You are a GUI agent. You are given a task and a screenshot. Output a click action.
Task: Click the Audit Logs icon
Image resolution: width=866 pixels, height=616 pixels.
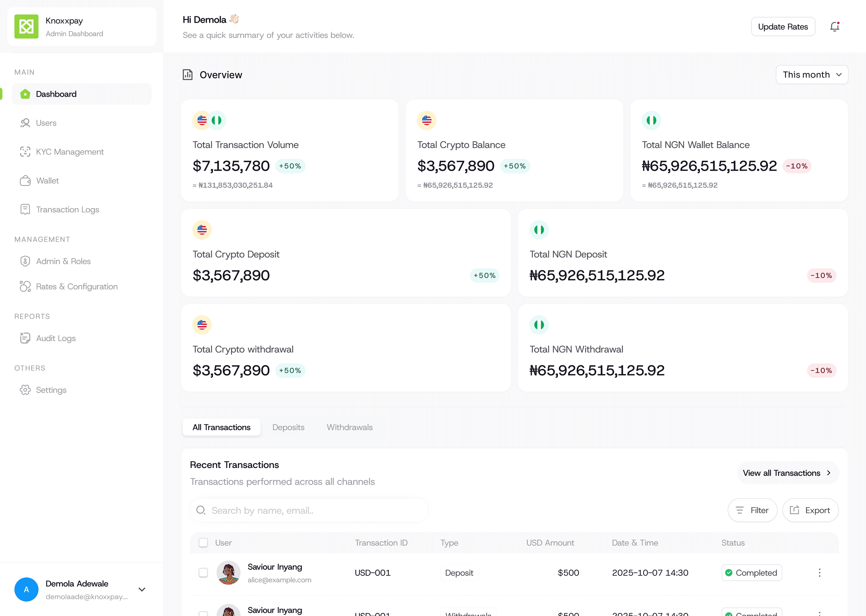25,338
